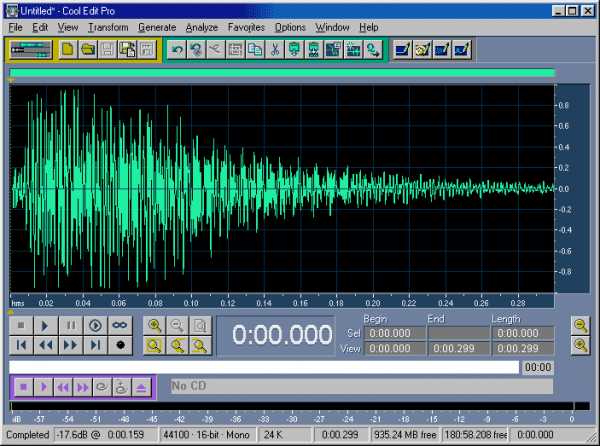Open the Generate menu
The width and height of the screenshot is (600, 446).
point(157,27)
